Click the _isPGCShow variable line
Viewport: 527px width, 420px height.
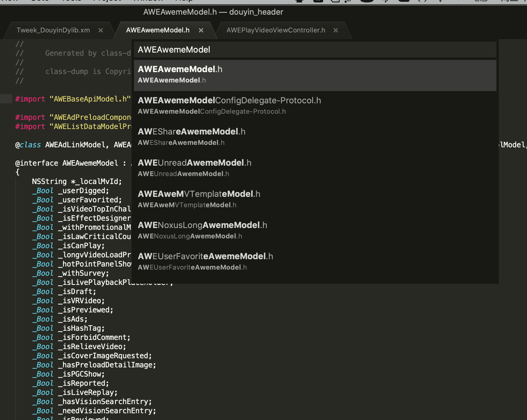tap(69, 374)
